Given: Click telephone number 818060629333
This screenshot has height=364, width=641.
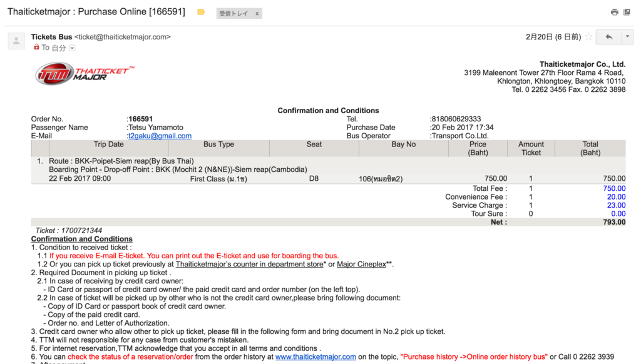Looking at the screenshot, I should coord(456,119).
